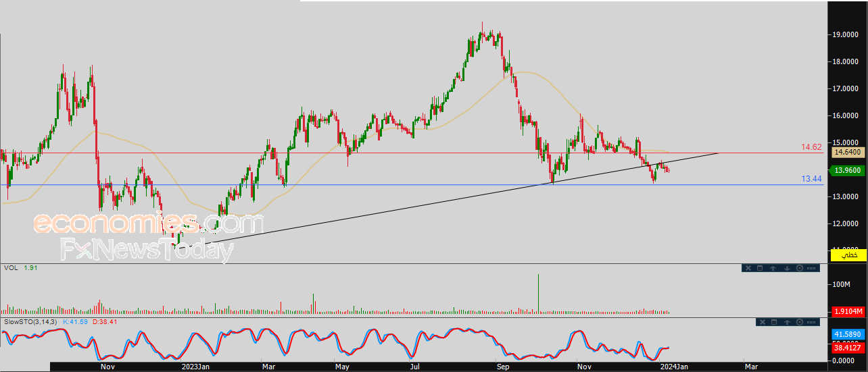868x372 pixels.
Task: Click the May date label
Action: (343, 367)
